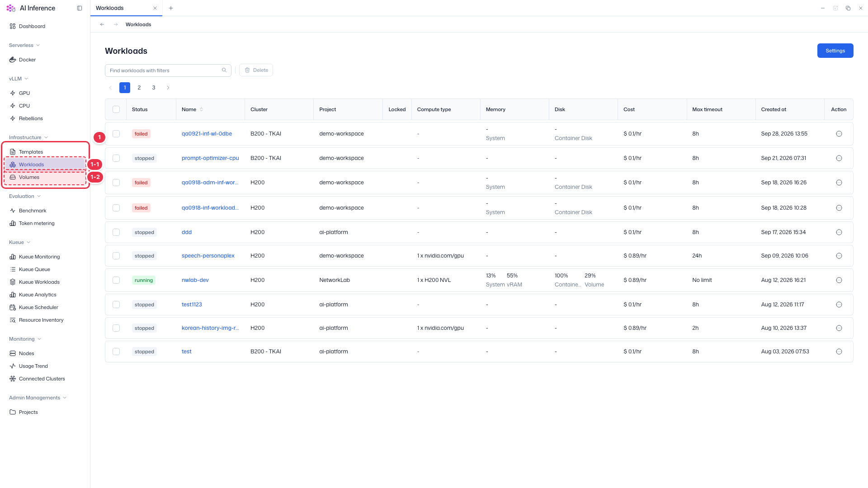Collapse the Evaluation section

coord(25,196)
